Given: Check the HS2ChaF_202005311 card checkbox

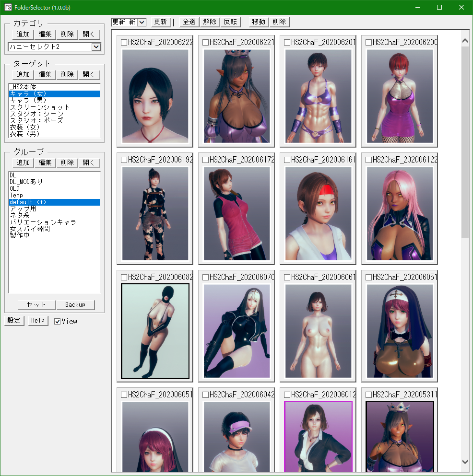Looking at the screenshot, I should click(x=368, y=395).
